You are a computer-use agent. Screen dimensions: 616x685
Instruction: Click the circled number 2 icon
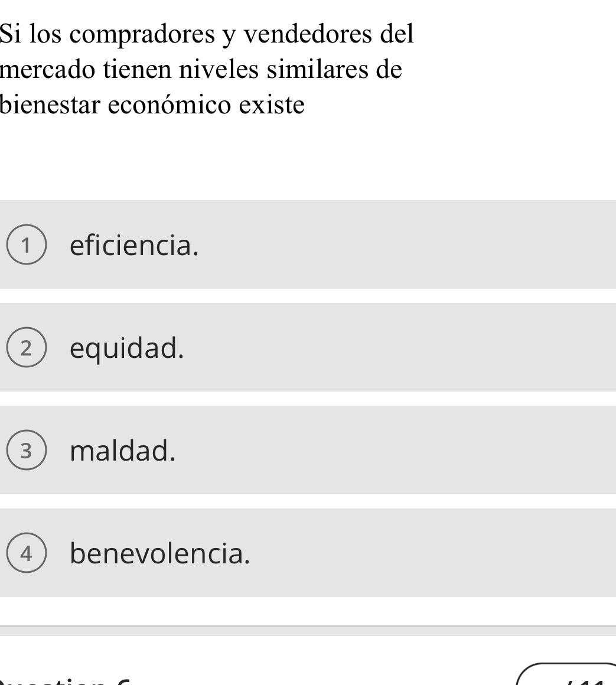pyautogui.click(x=28, y=348)
